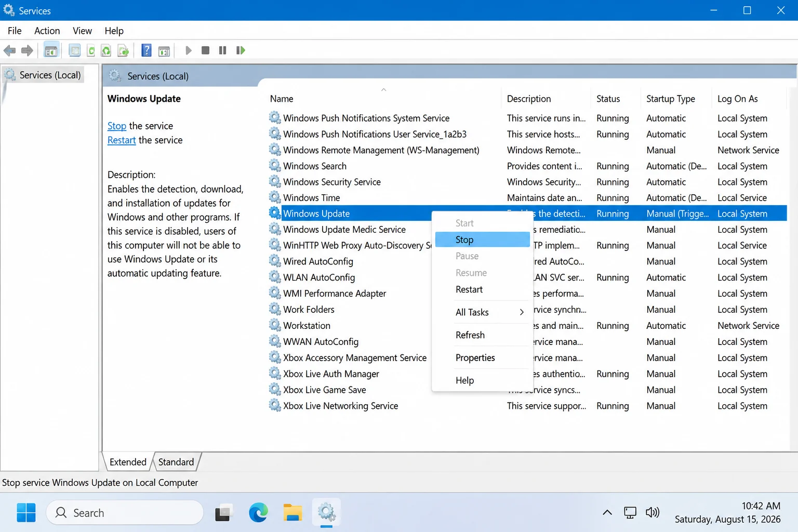The height and width of the screenshot is (532, 798).
Task: Click the Pause Service icon in toolbar
Action: (222, 50)
